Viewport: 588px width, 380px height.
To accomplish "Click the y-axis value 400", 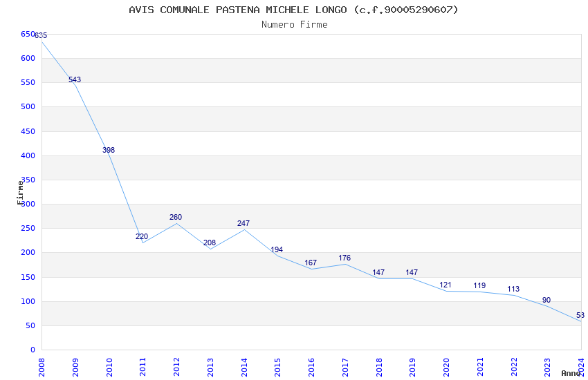I will [x=28, y=155].
